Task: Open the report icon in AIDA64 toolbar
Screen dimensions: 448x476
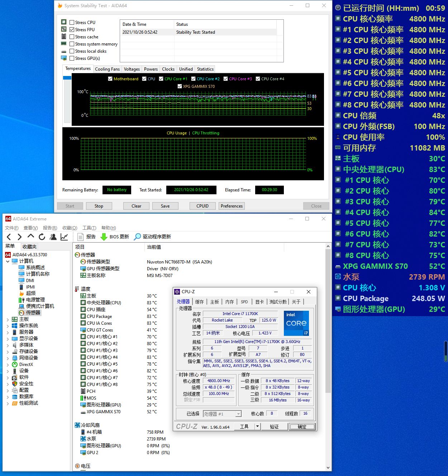Action: 81,237
